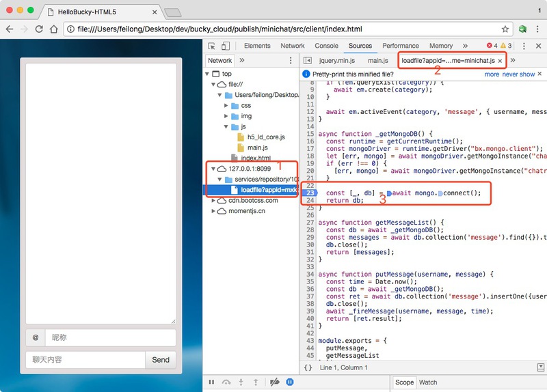Click the green browser extension icon
547x392 pixels.
522,29
